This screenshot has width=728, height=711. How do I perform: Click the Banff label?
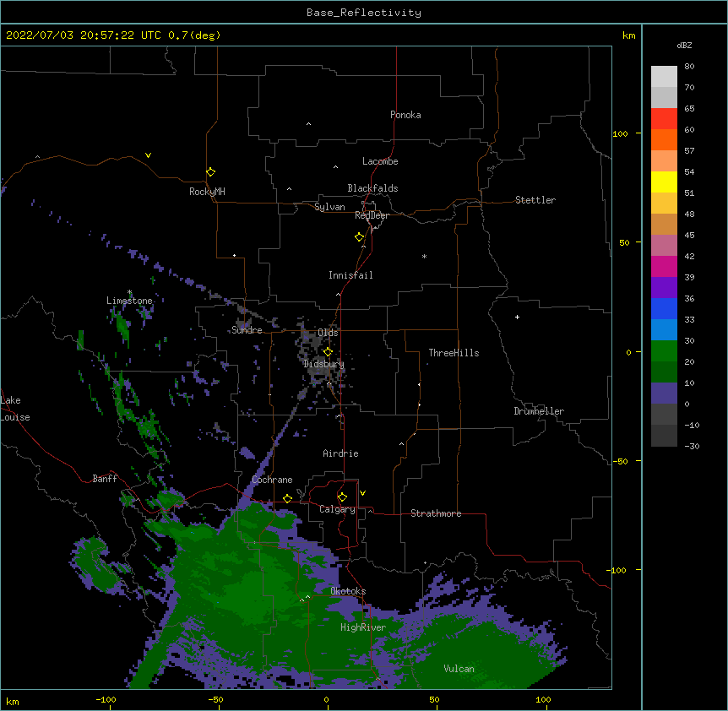(x=105, y=479)
